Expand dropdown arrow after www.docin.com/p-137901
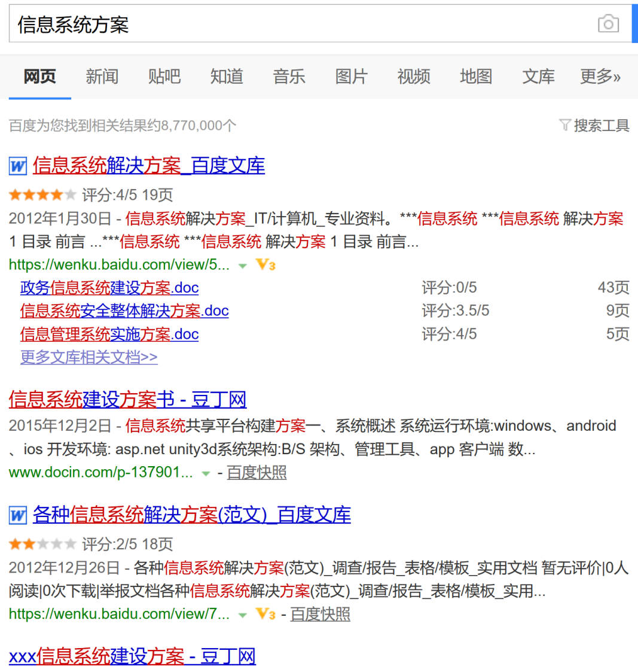The width and height of the screenshot is (638, 672). (206, 473)
